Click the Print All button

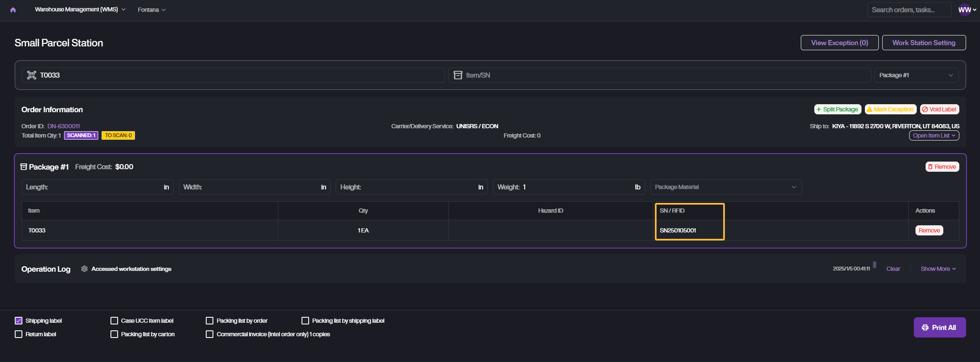pos(939,327)
